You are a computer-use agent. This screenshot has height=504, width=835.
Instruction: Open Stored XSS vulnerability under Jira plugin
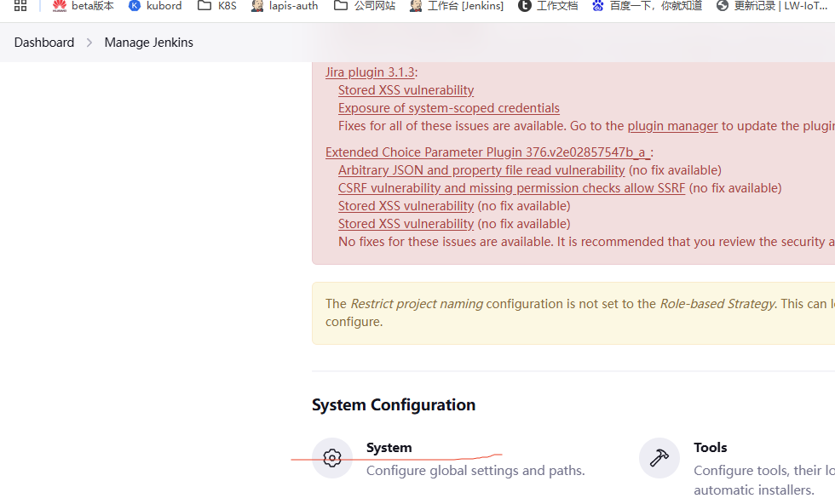[x=406, y=90]
